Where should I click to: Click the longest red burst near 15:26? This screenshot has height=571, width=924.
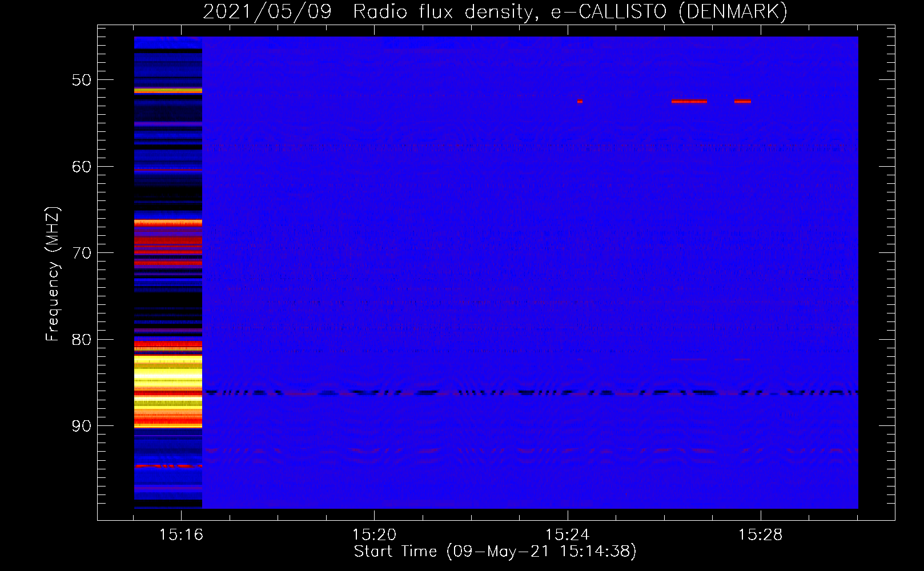click(689, 102)
